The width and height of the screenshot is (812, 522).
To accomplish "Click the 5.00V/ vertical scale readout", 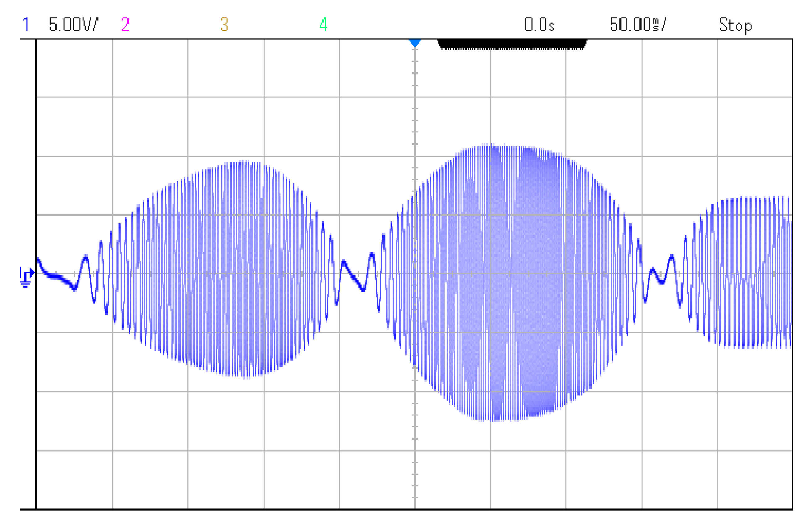I will tap(73, 24).
